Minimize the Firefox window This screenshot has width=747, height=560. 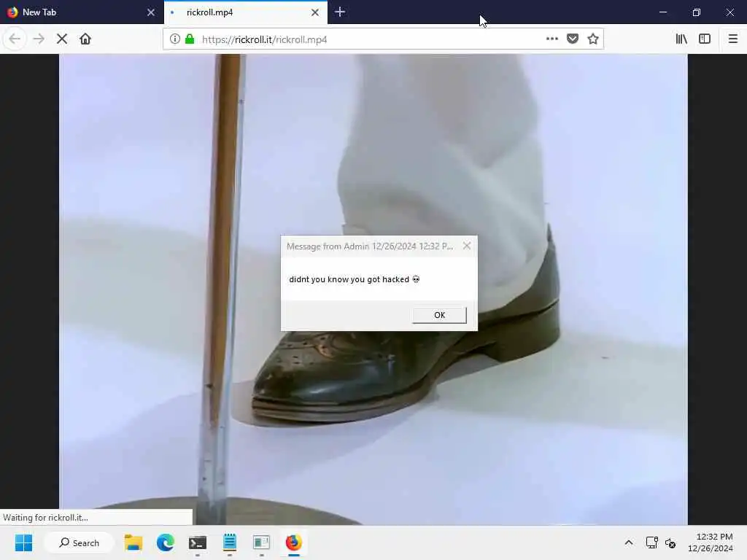pos(662,12)
